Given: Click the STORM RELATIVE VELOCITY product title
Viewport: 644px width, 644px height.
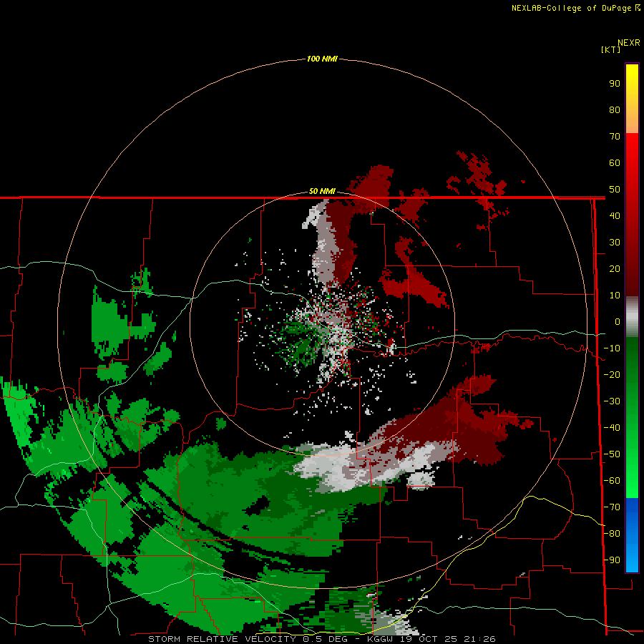Looking at the screenshot, I should pos(222,639).
